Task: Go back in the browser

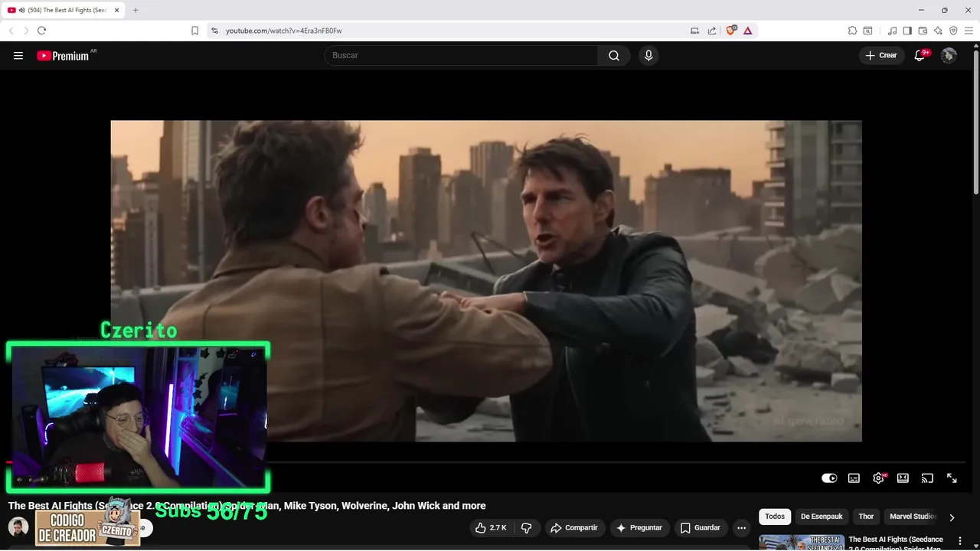Action: pos(11,31)
